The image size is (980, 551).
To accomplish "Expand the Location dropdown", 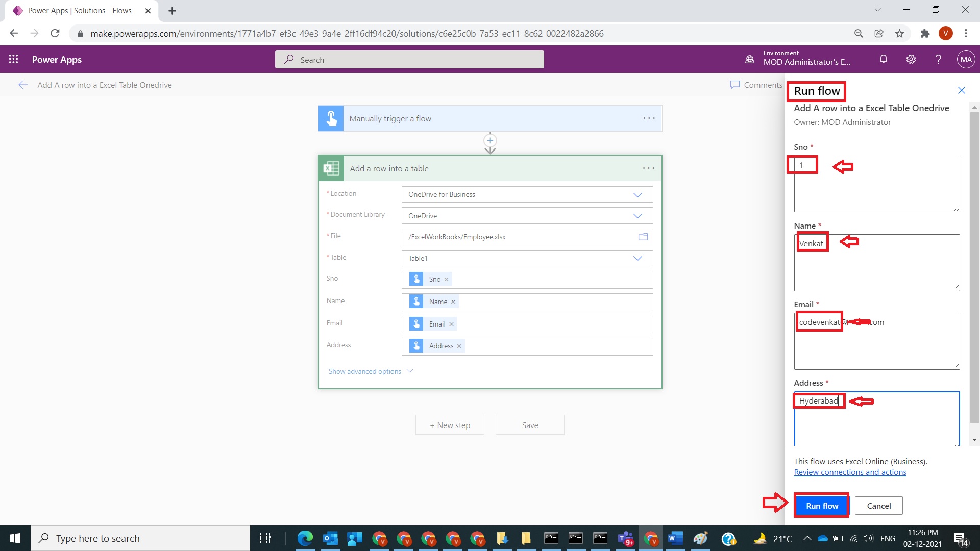I will click(x=638, y=194).
